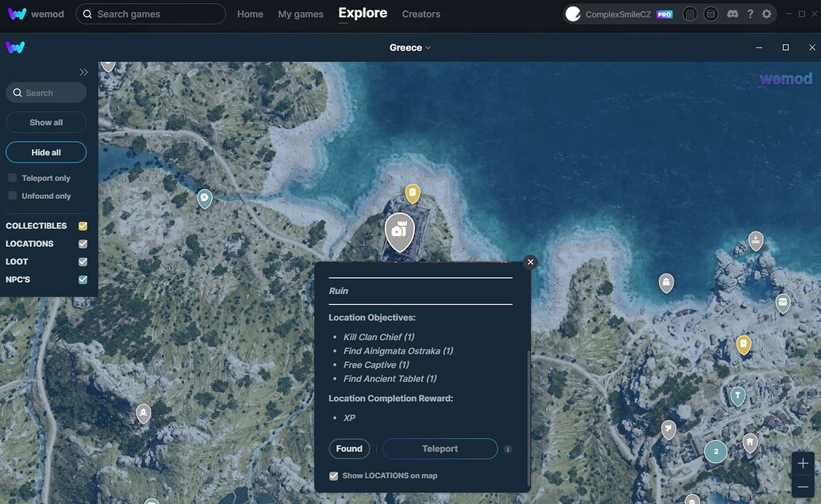Open WeMod settings via the gear icon
Screen dimensions: 821x504
pos(765,13)
